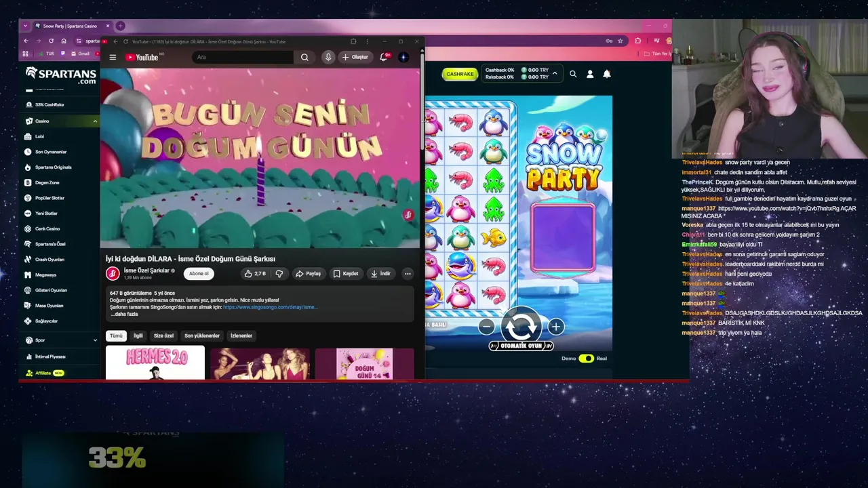Image resolution: width=868 pixels, height=488 pixels.
Task: Start YouTube voice search with microphone
Action: click(x=328, y=58)
